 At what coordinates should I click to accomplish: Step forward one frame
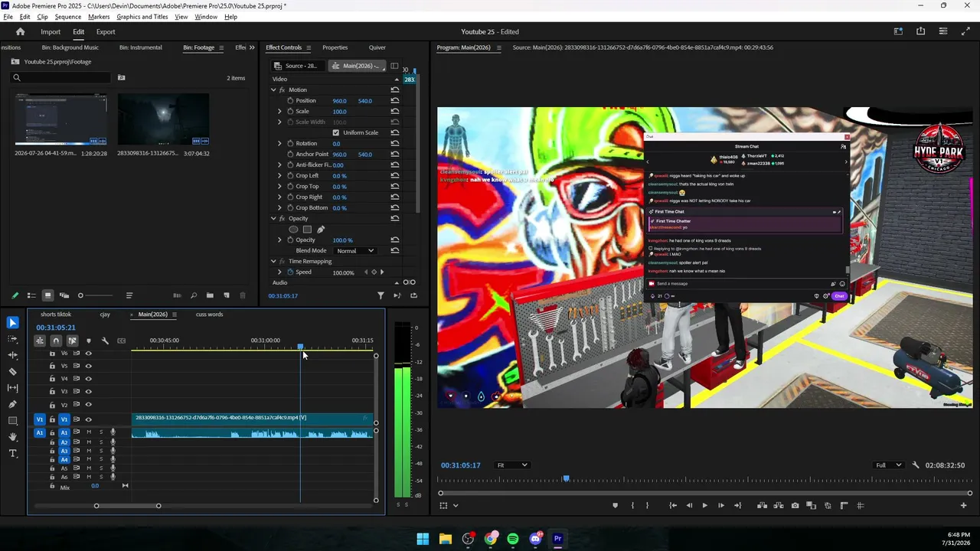point(720,505)
